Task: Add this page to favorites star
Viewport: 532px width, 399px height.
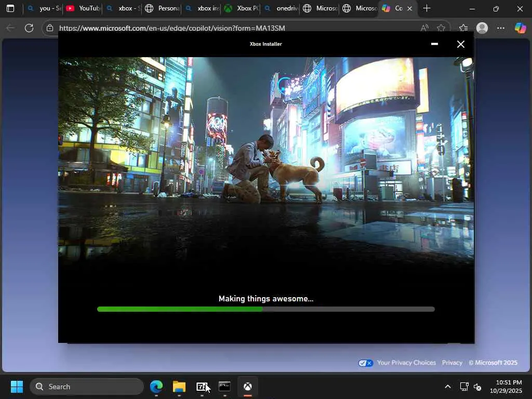Action: (x=441, y=28)
